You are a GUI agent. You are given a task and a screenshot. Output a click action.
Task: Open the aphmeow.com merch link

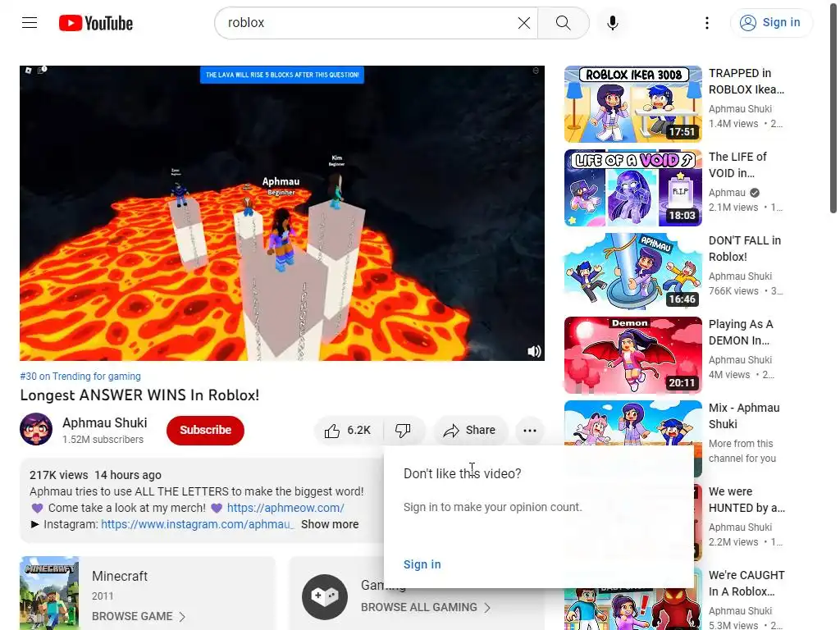[x=285, y=508]
